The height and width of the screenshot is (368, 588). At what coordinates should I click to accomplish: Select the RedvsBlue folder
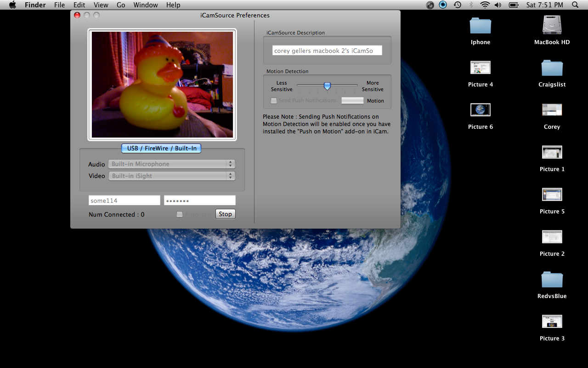click(552, 280)
